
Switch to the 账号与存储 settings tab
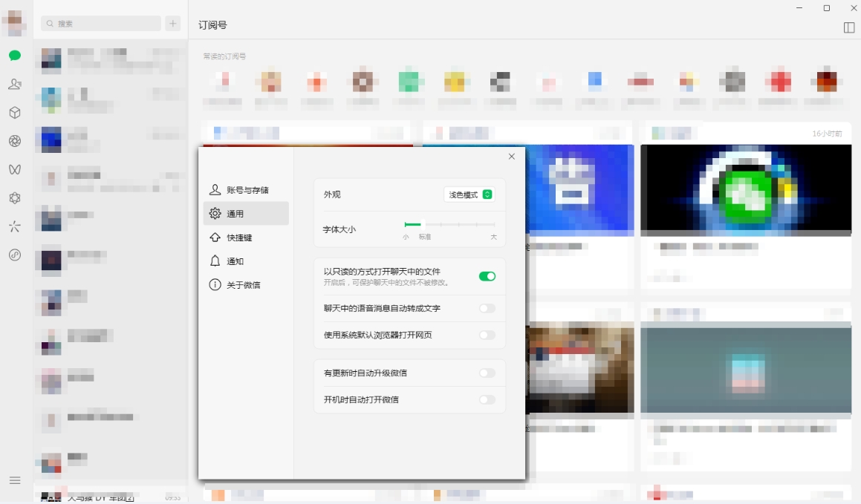coord(246,190)
